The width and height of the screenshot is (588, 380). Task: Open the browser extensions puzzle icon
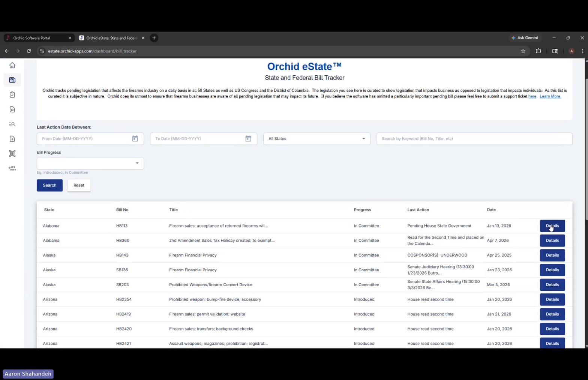coord(538,51)
